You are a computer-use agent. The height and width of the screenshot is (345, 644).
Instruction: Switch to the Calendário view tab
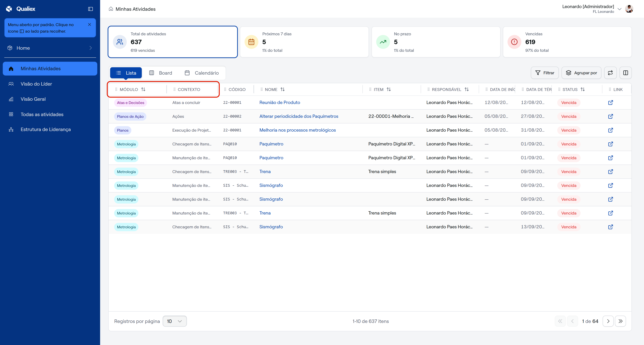tap(202, 73)
